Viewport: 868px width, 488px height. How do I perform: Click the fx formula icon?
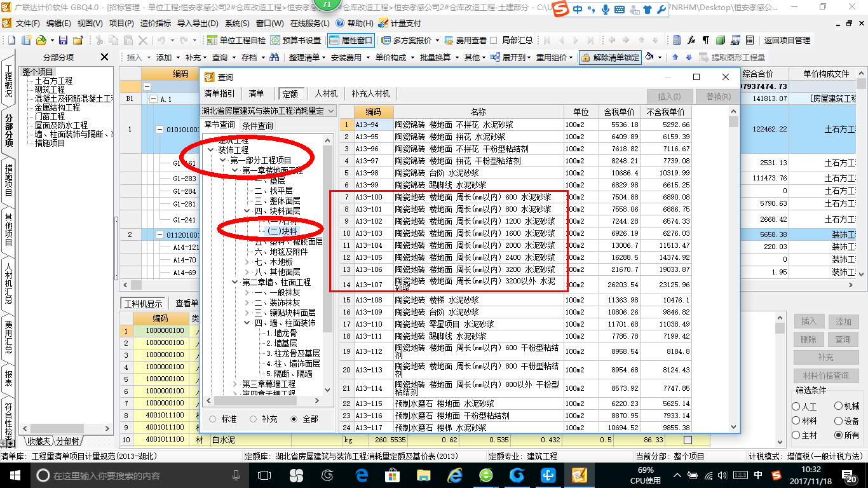coord(691,40)
